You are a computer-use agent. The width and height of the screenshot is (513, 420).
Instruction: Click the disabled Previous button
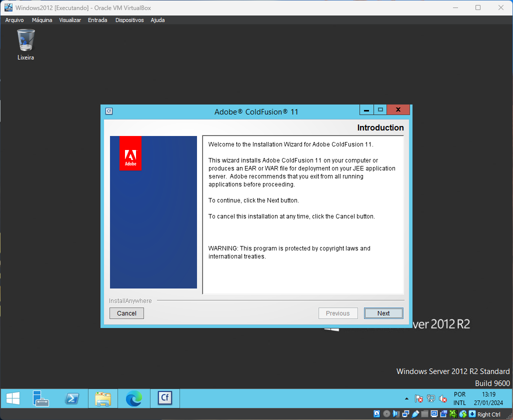coord(338,313)
